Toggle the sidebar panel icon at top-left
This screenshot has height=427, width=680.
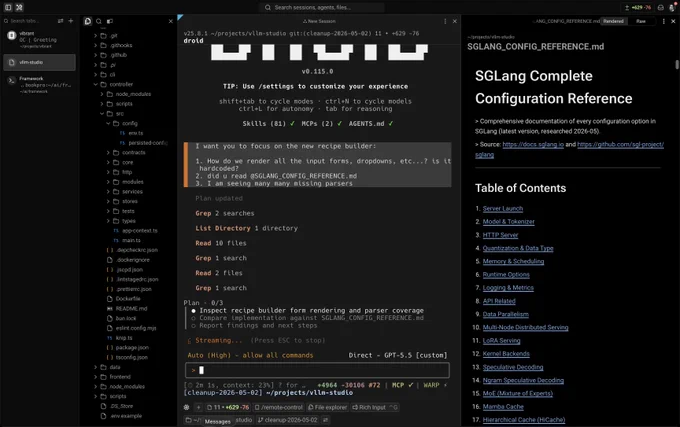[8, 7]
